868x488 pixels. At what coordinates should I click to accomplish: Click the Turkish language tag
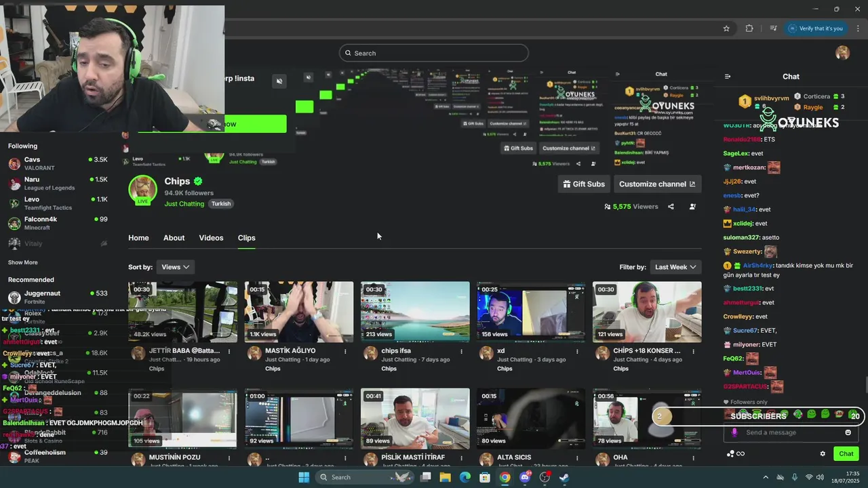point(221,204)
